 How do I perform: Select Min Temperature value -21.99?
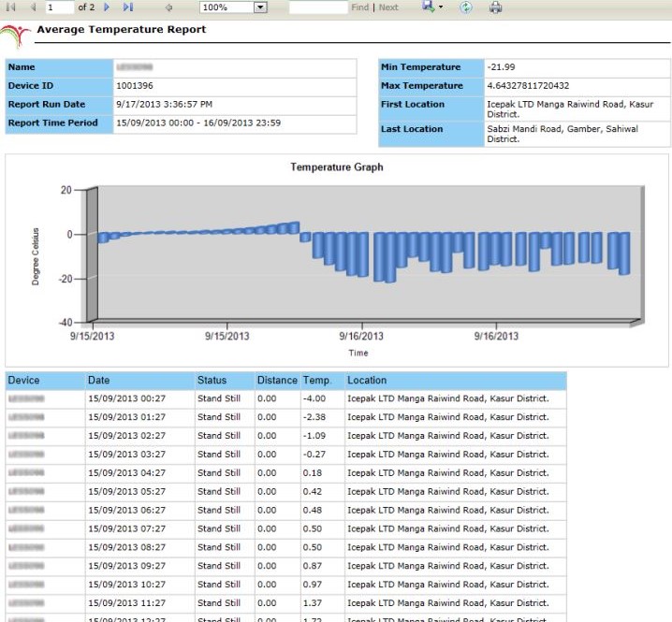pyautogui.click(x=501, y=66)
